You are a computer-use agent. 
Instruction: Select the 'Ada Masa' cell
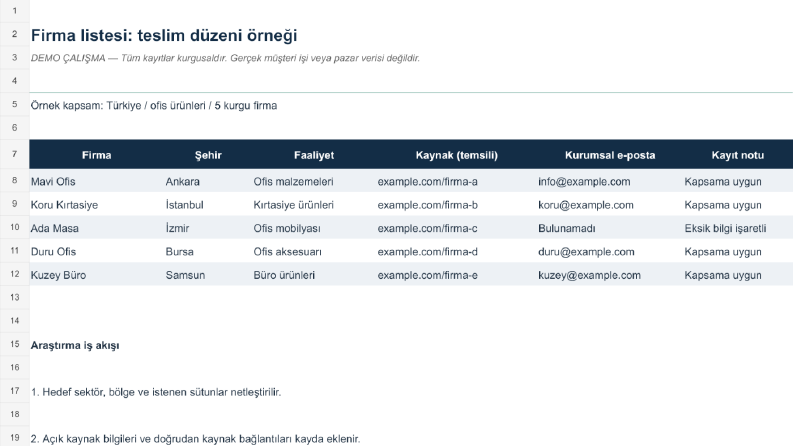(55, 228)
